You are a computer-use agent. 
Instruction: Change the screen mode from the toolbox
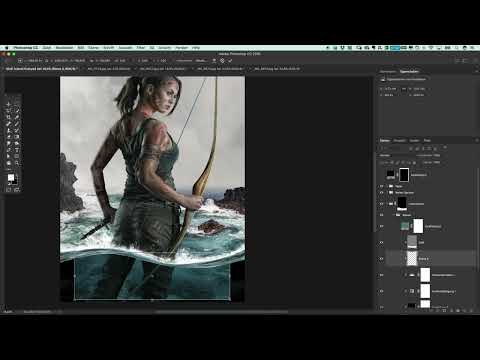tap(17, 190)
